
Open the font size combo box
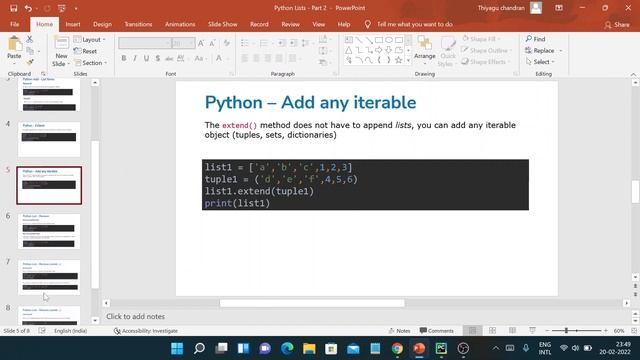[x=183, y=43]
